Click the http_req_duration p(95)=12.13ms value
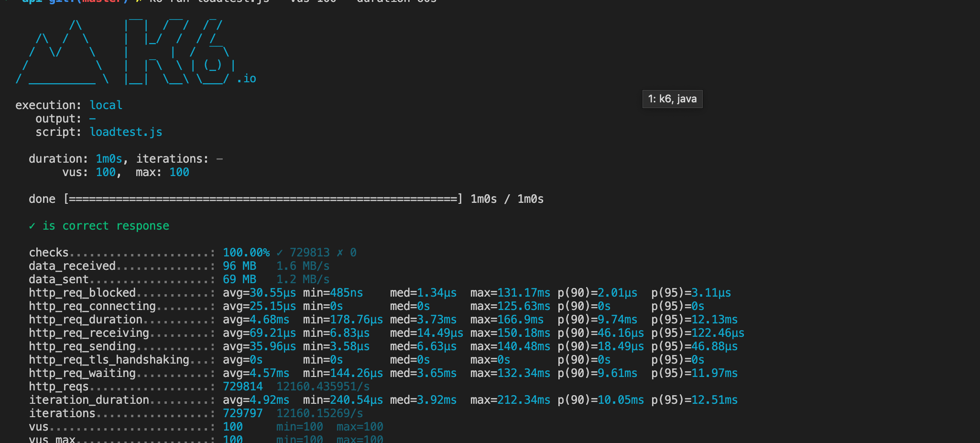 tap(694, 320)
